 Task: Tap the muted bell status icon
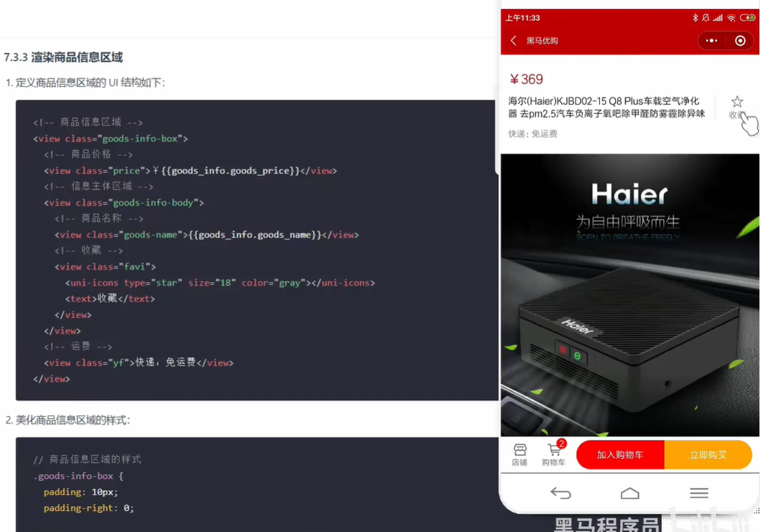click(x=705, y=18)
